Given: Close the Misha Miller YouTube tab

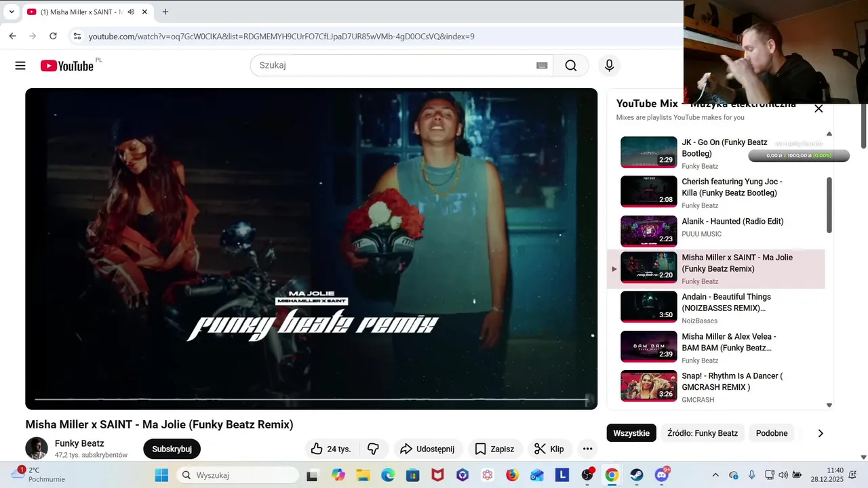Looking at the screenshot, I should point(144,12).
